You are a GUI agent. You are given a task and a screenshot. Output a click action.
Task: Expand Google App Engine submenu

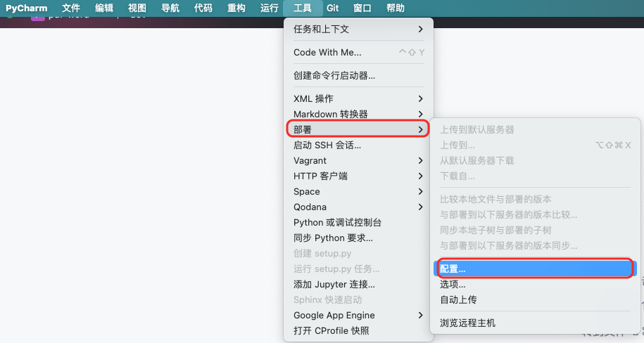(358, 315)
